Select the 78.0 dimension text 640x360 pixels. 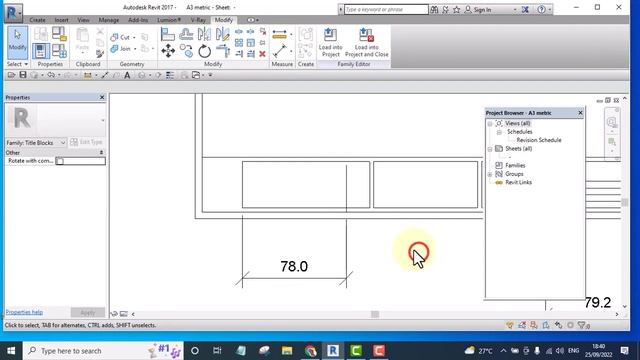click(x=294, y=266)
